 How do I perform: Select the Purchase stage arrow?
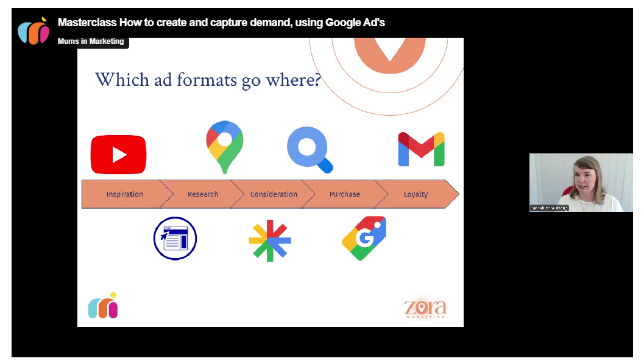344,194
